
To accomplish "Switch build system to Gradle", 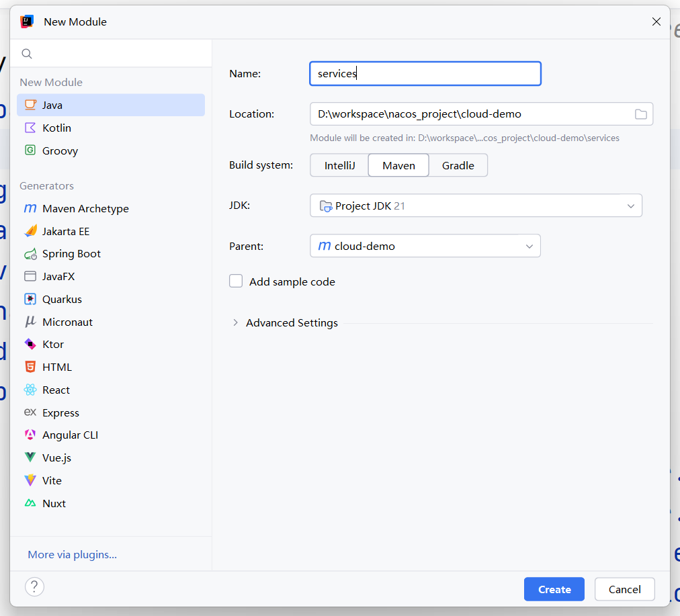I will [458, 165].
